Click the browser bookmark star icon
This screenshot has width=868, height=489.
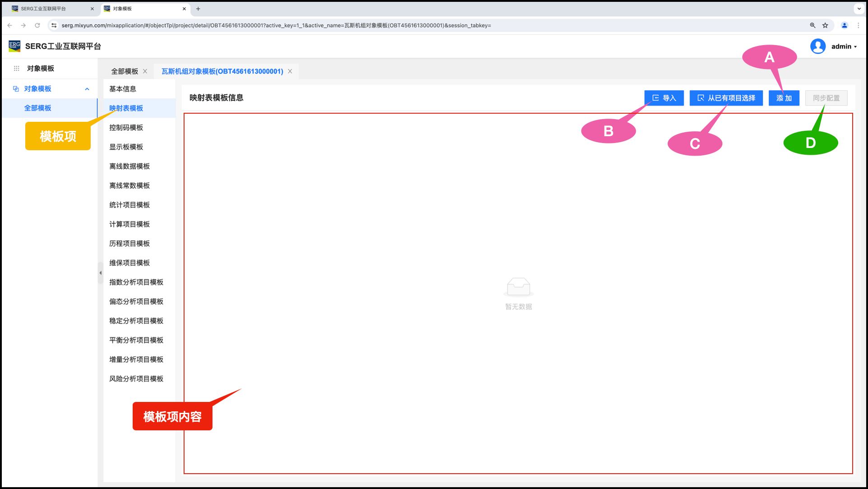[x=825, y=25]
